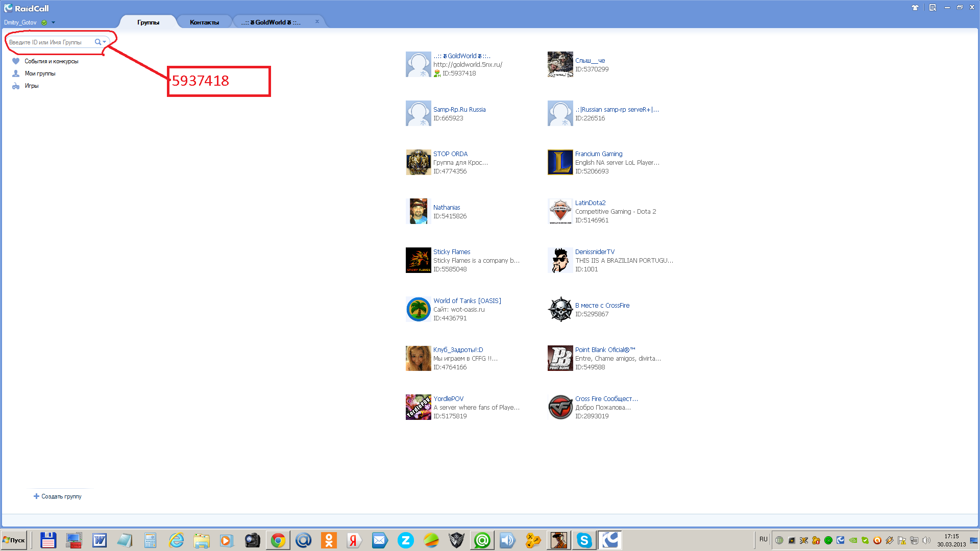This screenshot has width=980, height=551.
Task: Open the mail envelope icon in taskbar
Action: 380,540
